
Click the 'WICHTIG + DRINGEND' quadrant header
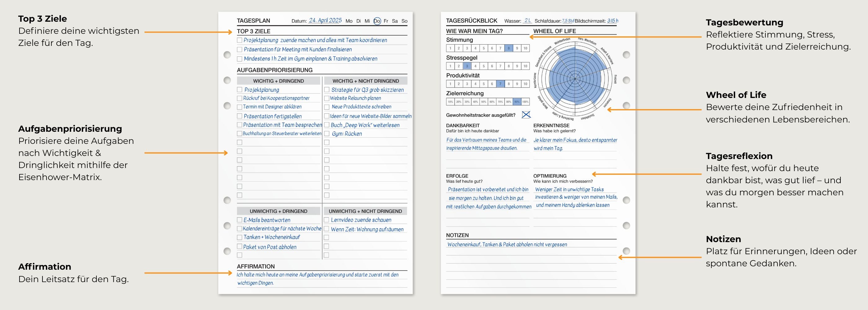(x=278, y=81)
